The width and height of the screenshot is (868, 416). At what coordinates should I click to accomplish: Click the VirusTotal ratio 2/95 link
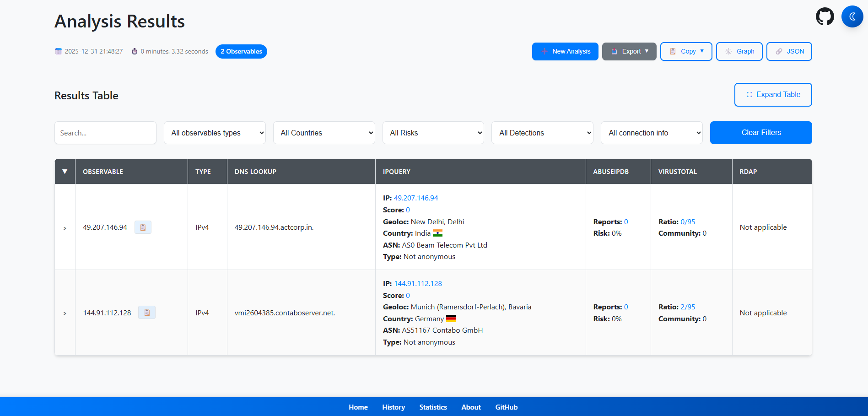click(x=688, y=307)
